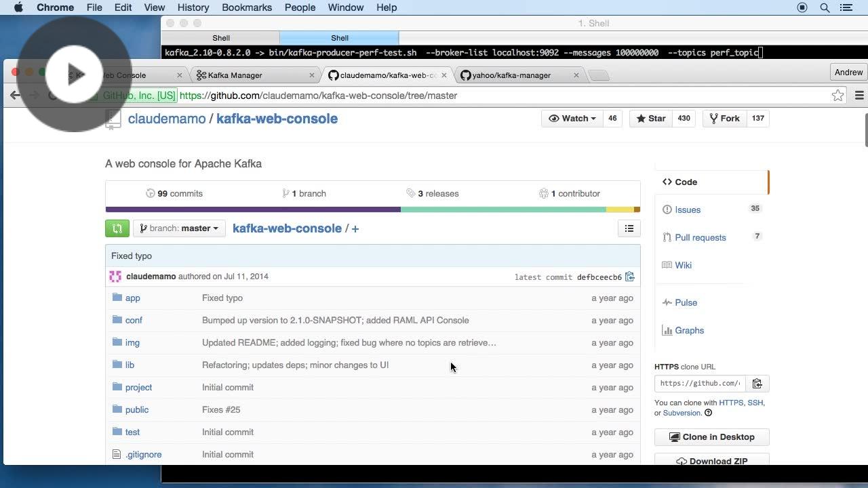Open the branch: master dropdown
This screenshot has height=488, width=868.
179,228
